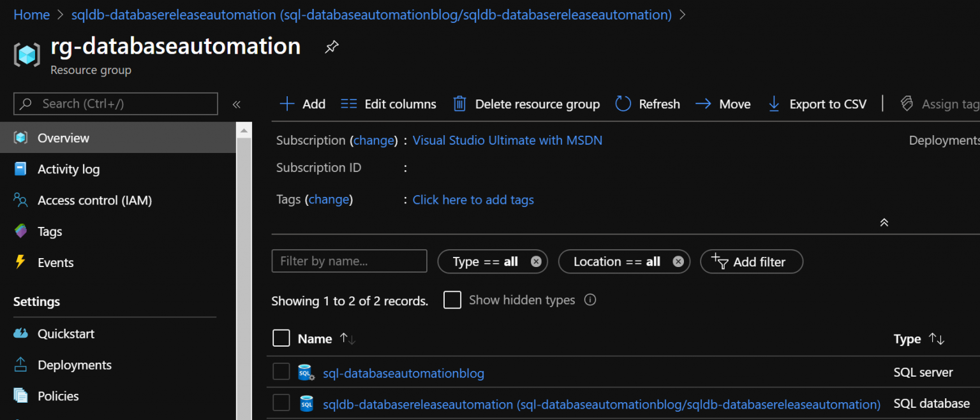
Task: Switch to the Activity log section
Action: [x=68, y=169]
